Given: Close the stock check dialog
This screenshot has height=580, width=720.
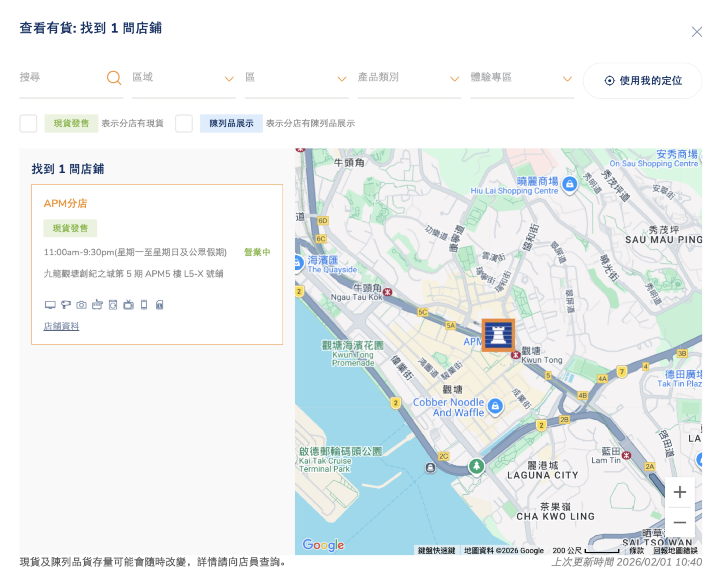Looking at the screenshot, I should (x=697, y=32).
